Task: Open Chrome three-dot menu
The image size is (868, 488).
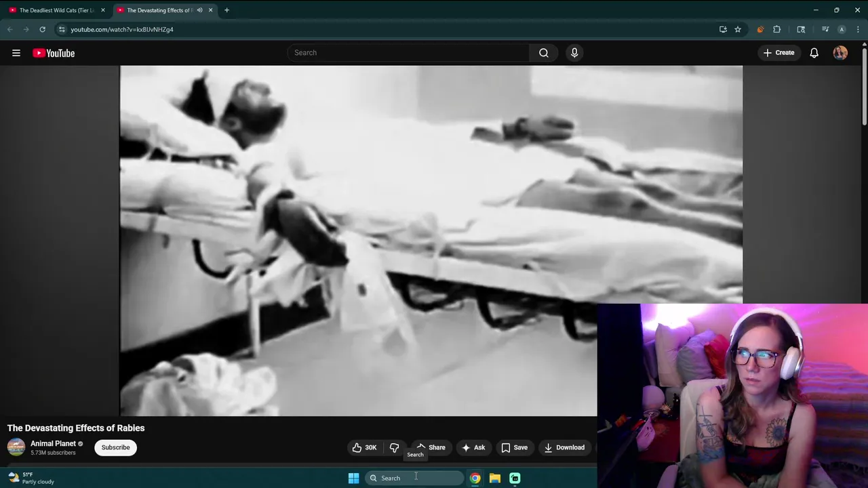Action: coord(858,29)
